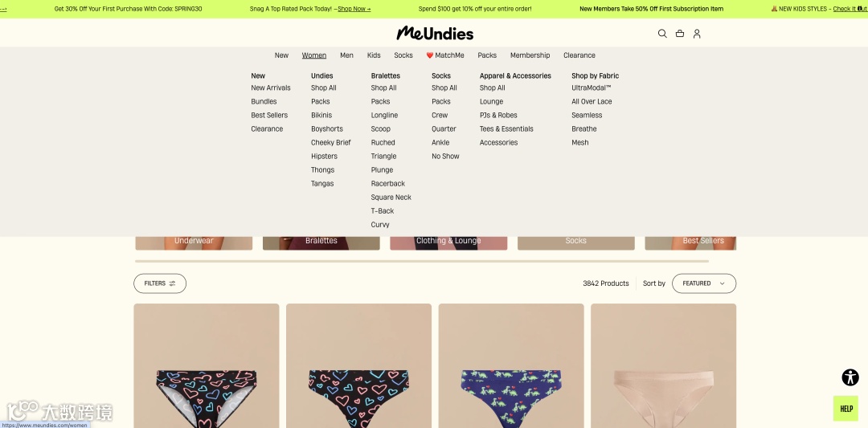
Task: Click the Shop Now banner link
Action: click(354, 9)
